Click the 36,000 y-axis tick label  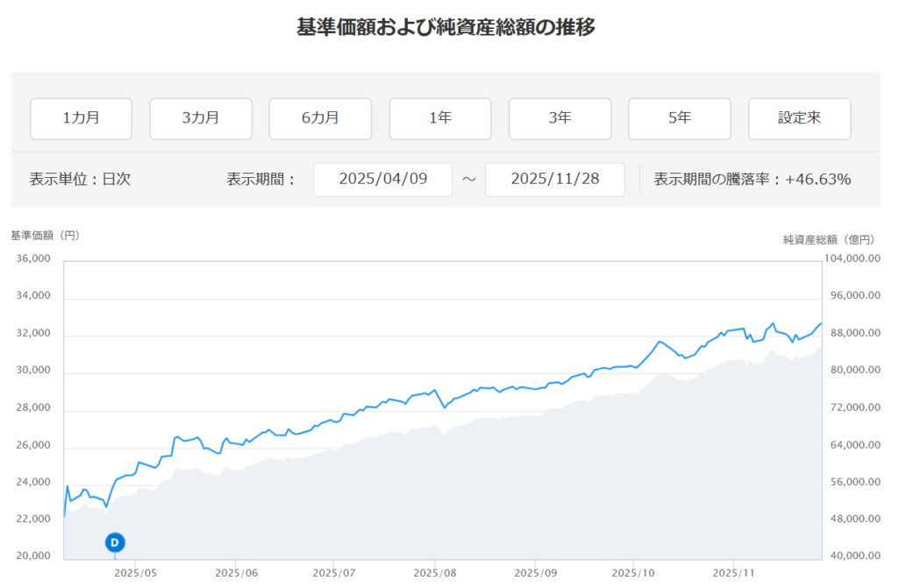(x=33, y=259)
